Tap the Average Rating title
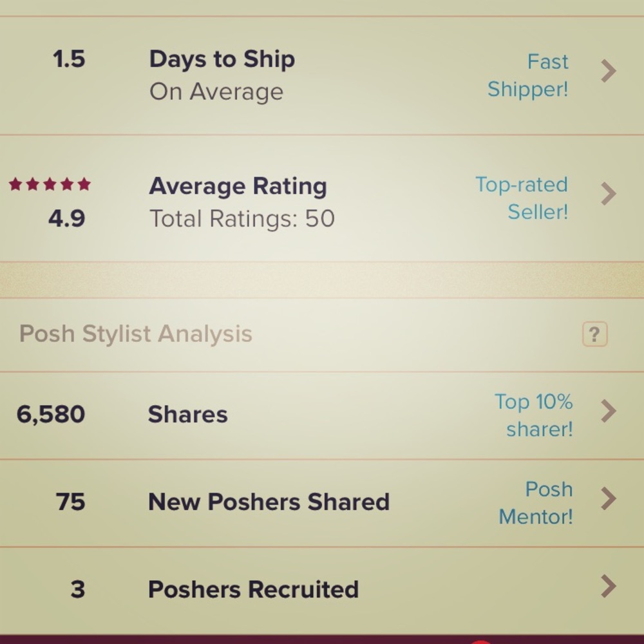Viewport: 644px width, 644px height. point(238,186)
